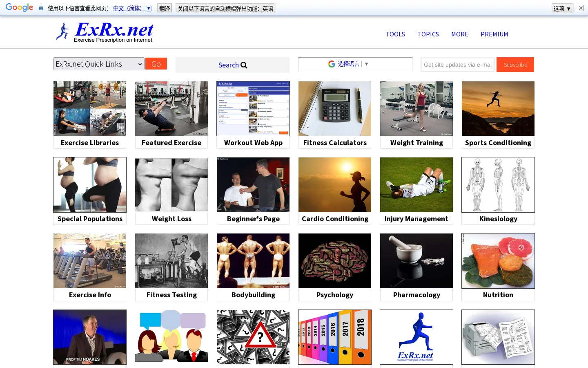This screenshot has width=588, height=368.
Task: Open the Fitness Calculators calculator image
Action: click(x=335, y=108)
